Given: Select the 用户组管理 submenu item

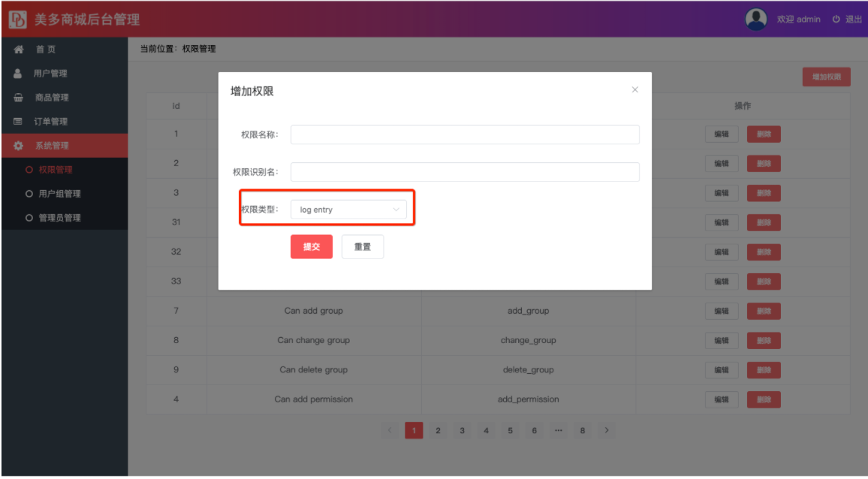Looking at the screenshot, I should click(x=65, y=194).
